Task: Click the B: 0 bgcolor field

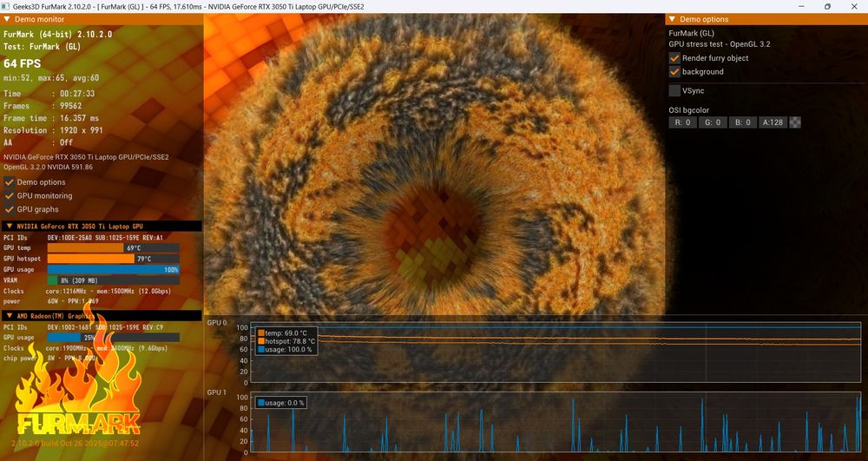Action: pos(743,122)
